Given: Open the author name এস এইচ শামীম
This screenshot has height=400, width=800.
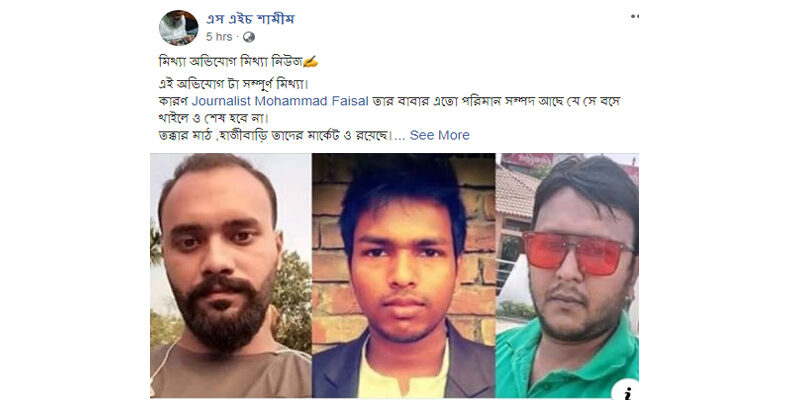Looking at the screenshot, I should (x=250, y=19).
